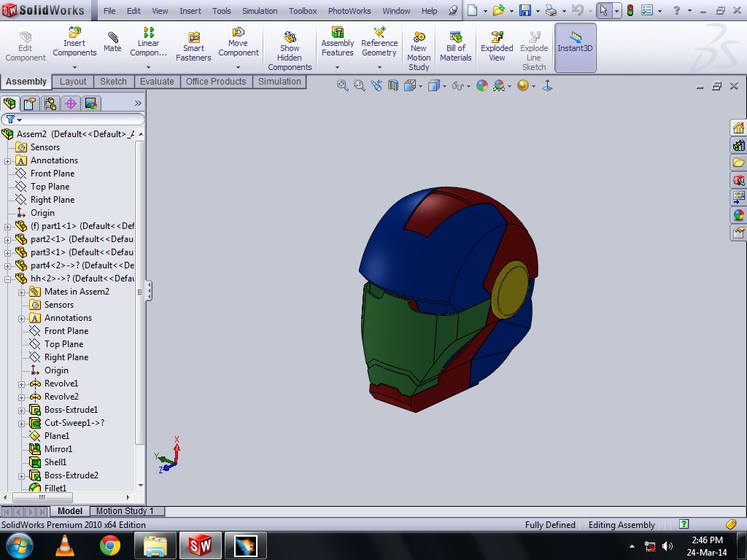Image resolution: width=747 pixels, height=560 pixels.
Task: Open Linear Component Pattern tool
Action: [x=148, y=43]
